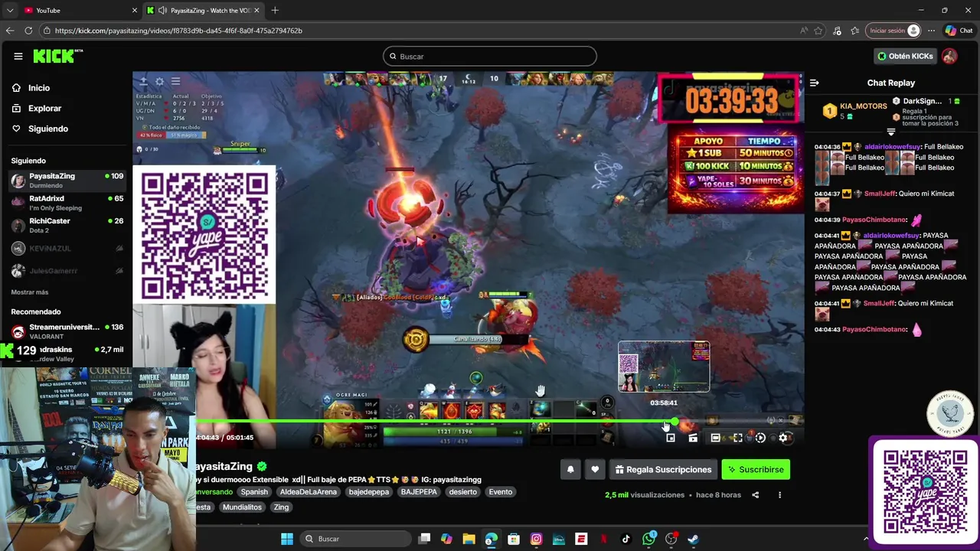Image resolution: width=980 pixels, height=551 pixels.
Task: Open TikTok from taskbar
Action: coord(626,539)
